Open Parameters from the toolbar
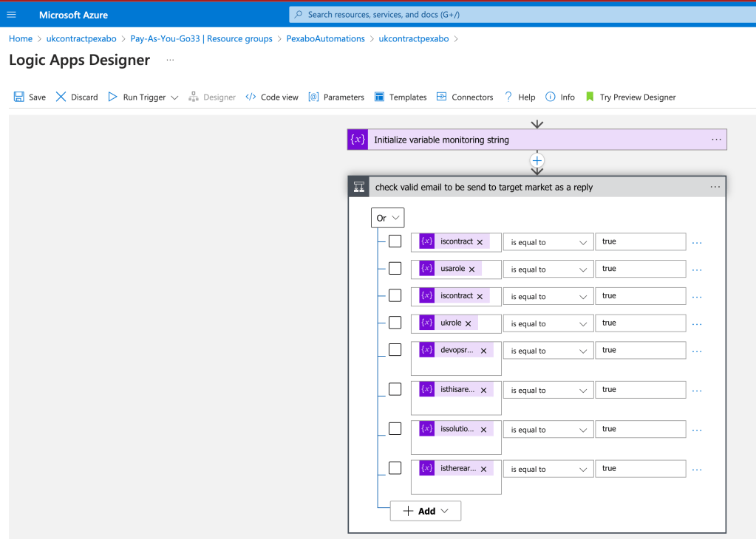 pyautogui.click(x=336, y=97)
